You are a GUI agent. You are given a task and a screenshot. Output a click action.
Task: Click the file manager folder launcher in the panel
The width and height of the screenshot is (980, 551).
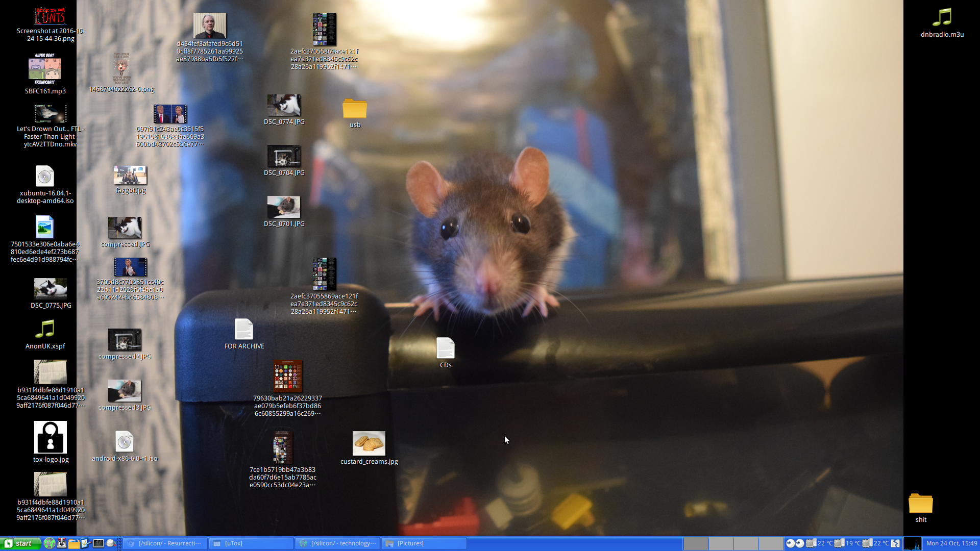74,543
